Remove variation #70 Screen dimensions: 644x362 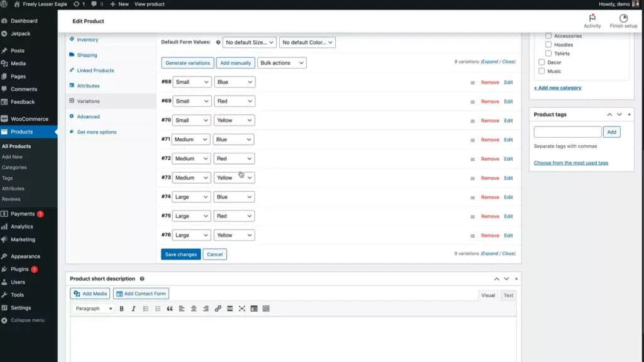point(490,121)
